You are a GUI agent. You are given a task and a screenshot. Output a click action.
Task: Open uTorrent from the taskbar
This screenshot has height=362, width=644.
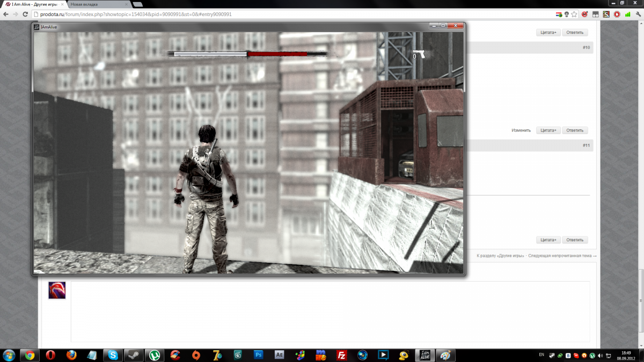click(154, 355)
